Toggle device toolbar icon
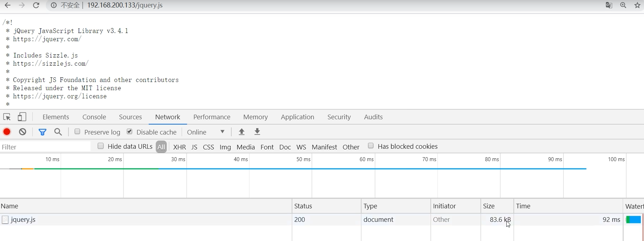 point(22,117)
